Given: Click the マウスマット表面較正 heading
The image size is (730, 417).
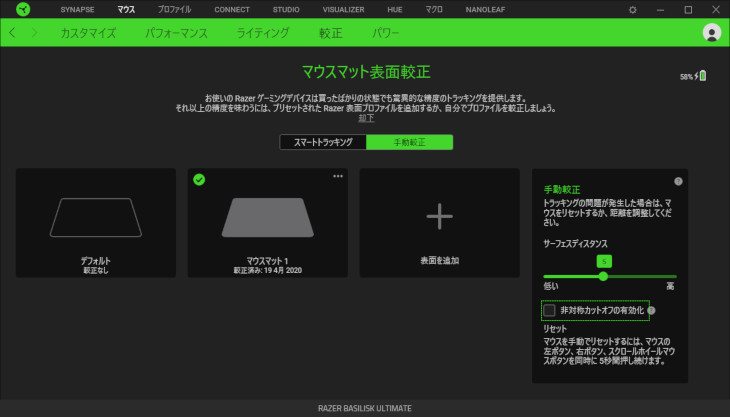Looking at the screenshot, I should 366,72.
